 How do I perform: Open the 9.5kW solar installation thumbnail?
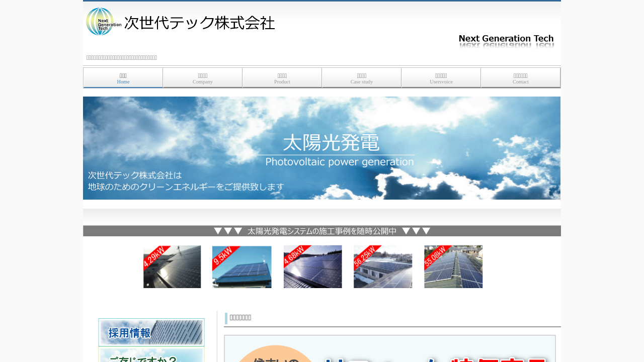click(242, 266)
